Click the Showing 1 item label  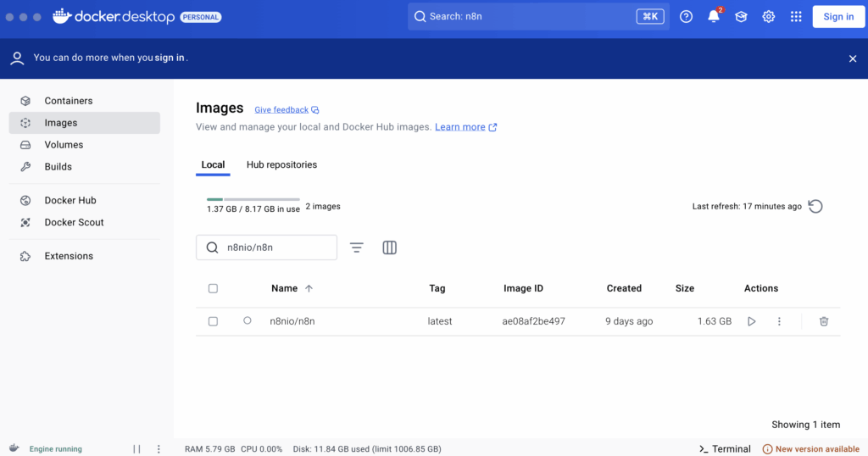[806, 425]
